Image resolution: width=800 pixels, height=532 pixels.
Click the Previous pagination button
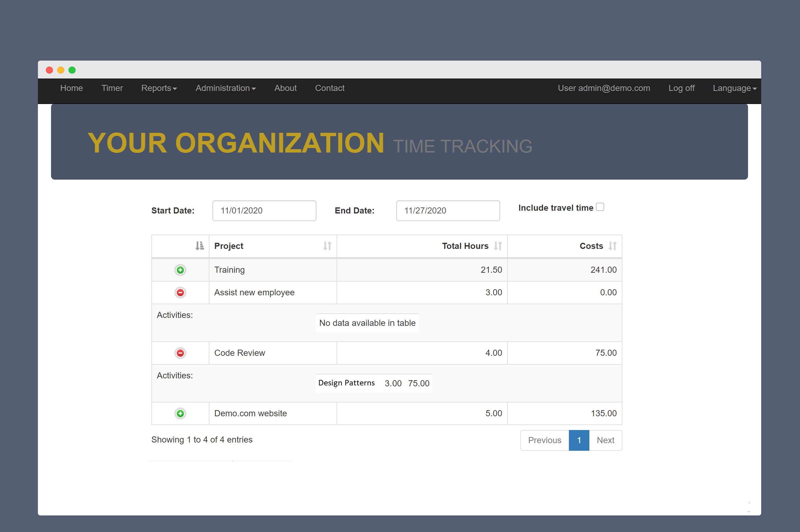click(544, 440)
